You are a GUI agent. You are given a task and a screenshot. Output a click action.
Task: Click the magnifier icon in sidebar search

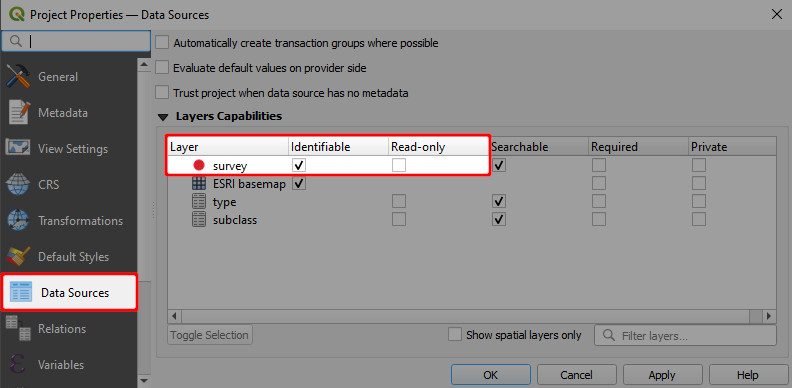15,41
